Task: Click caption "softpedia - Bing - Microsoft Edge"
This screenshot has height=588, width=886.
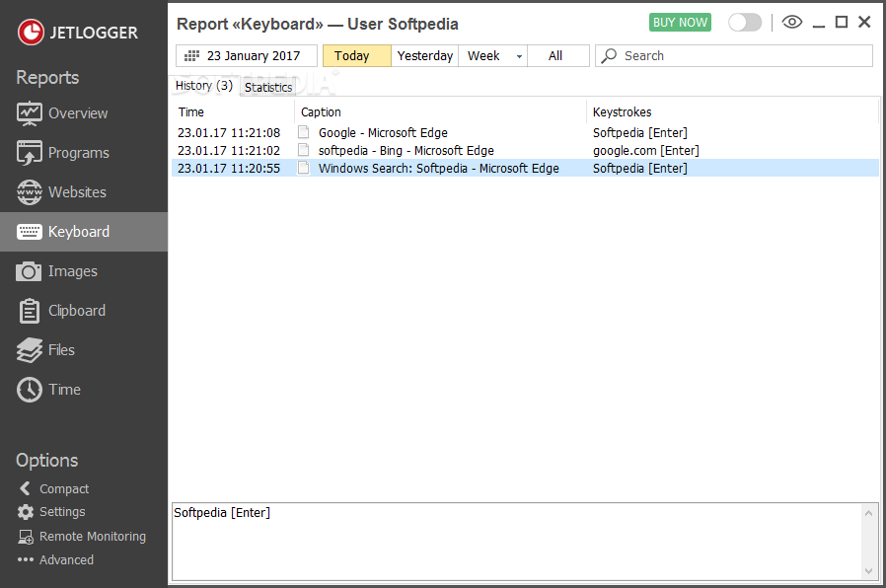Action: [x=406, y=150]
